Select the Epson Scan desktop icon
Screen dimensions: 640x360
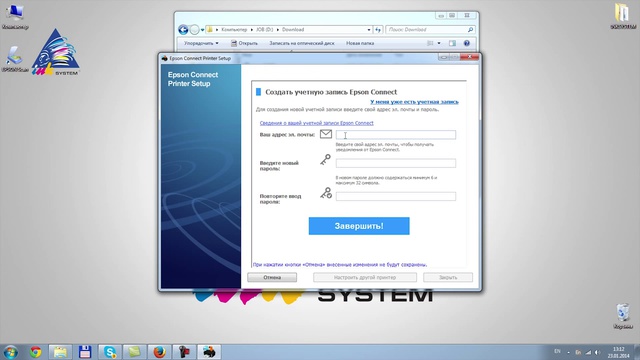point(15,59)
